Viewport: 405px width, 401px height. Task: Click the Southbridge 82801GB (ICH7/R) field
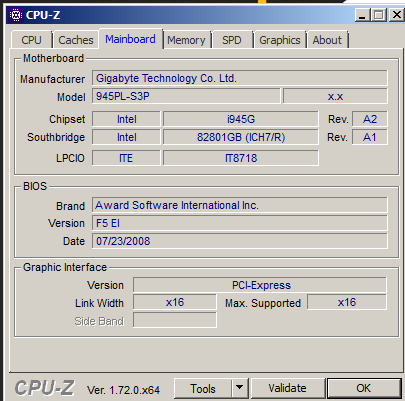pyautogui.click(x=241, y=137)
